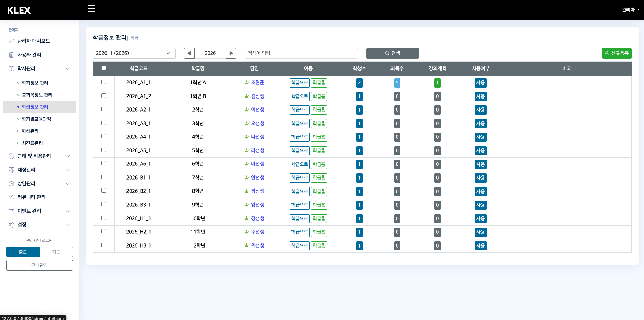Screen dimensions: 644x320
Task: Open the 관리자 account dropdown at top right
Action: tap(630, 10)
